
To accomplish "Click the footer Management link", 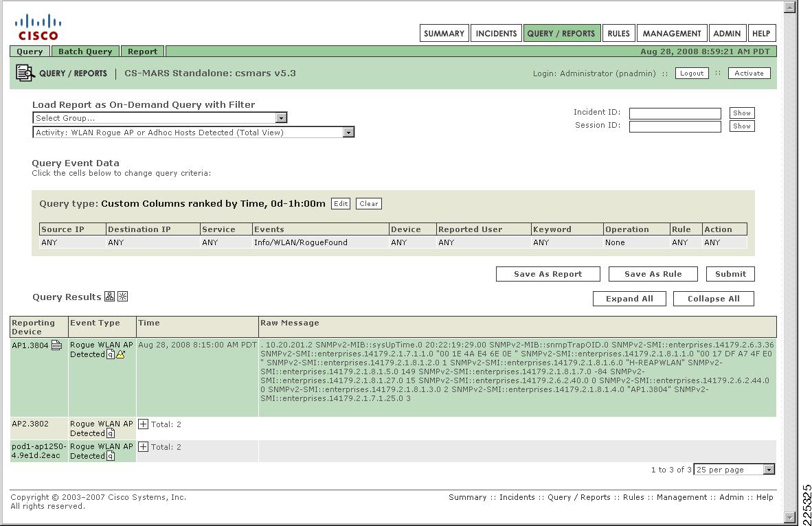I will (x=681, y=498).
